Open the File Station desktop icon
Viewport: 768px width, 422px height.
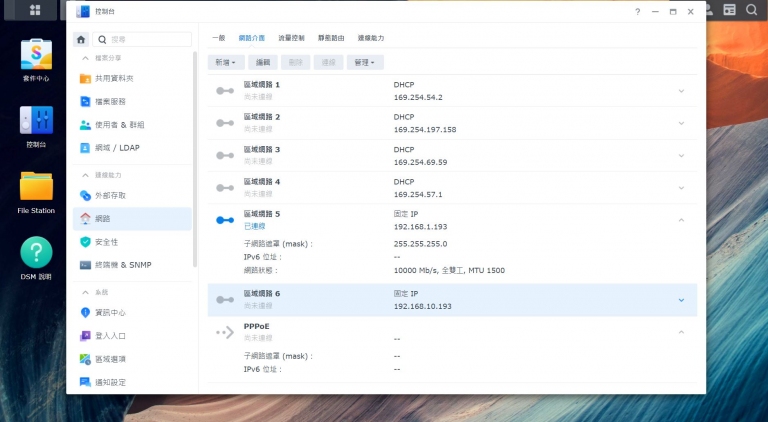point(36,192)
